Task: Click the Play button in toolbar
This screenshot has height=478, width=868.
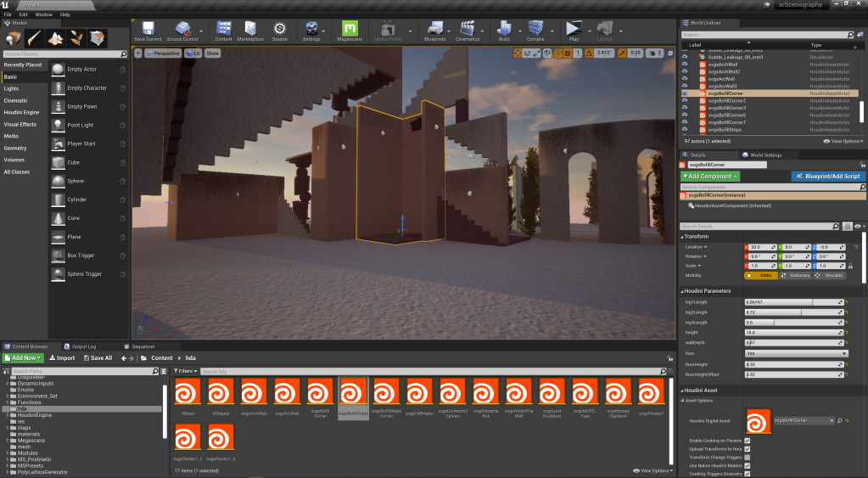Action: pos(574,29)
